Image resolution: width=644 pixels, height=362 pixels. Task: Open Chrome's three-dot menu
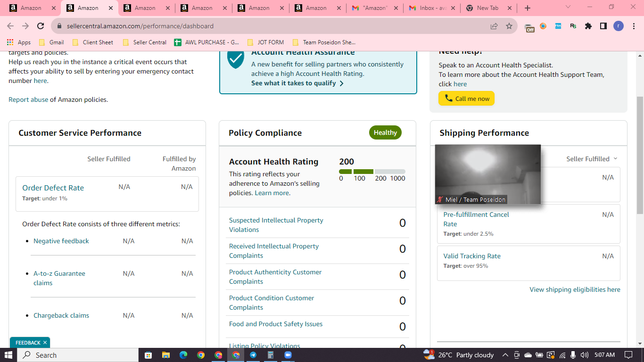pos(634,26)
